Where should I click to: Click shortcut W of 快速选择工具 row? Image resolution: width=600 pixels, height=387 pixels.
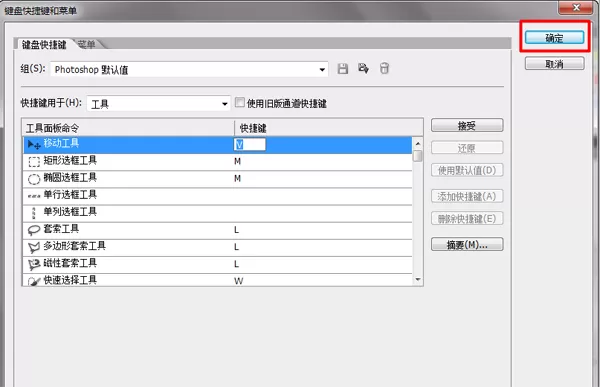pos(238,281)
